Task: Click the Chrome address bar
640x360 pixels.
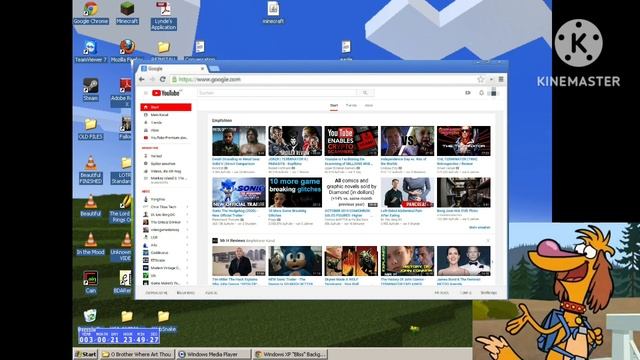Action: click(x=322, y=79)
